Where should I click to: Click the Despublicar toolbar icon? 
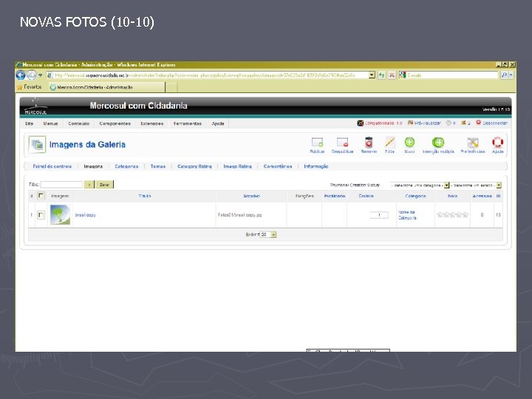coord(342,143)
